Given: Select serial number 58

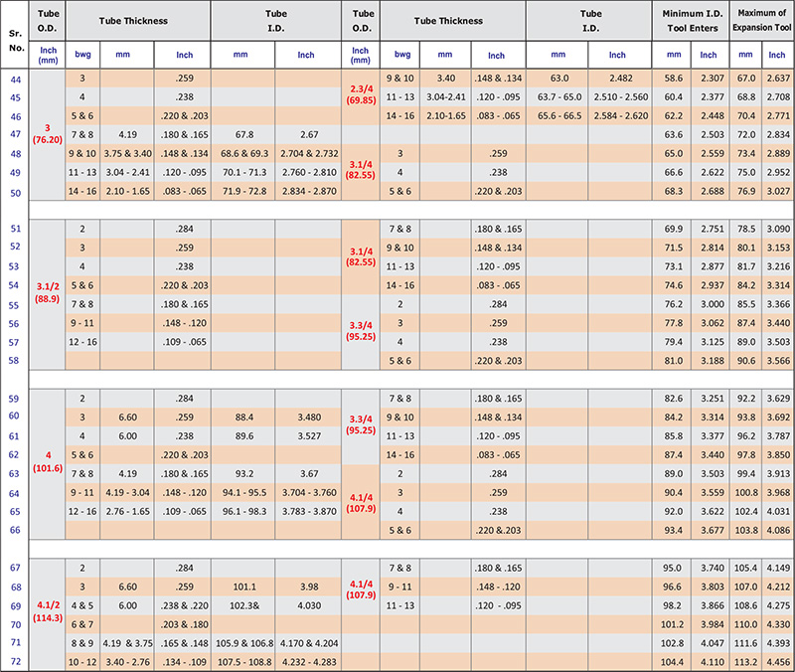Looking at the screenshot, I should point(14,360).
